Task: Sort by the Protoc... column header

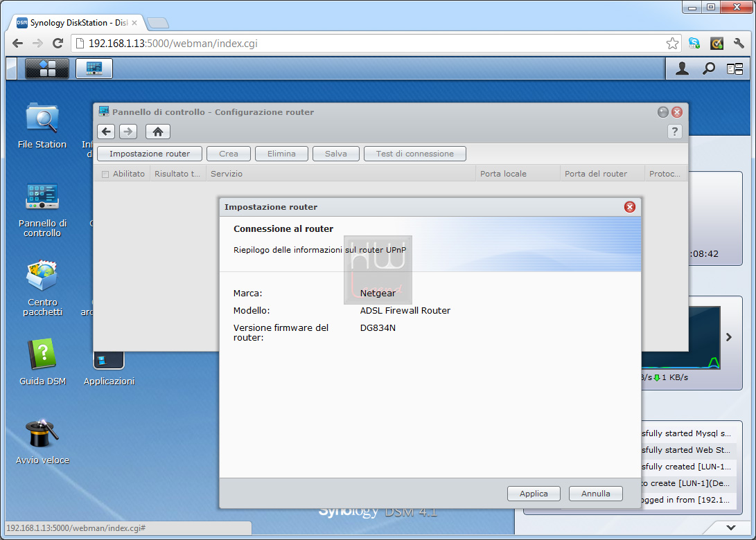Action: click(666, 174)
